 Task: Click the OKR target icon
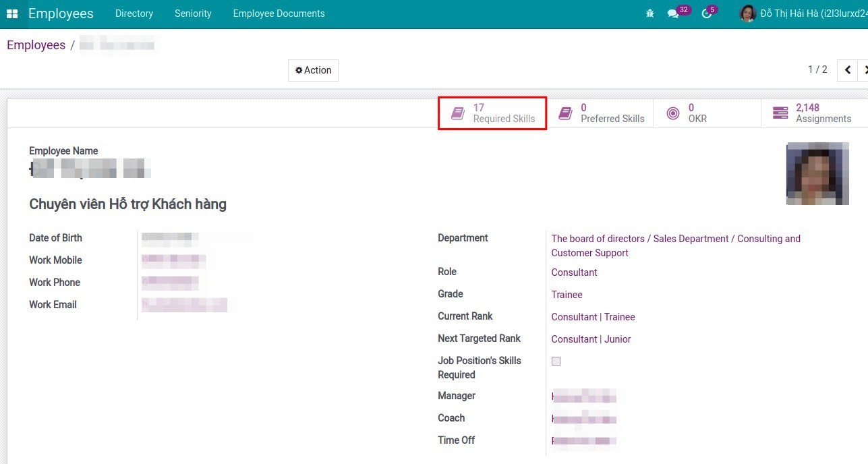tap(672, 113)
